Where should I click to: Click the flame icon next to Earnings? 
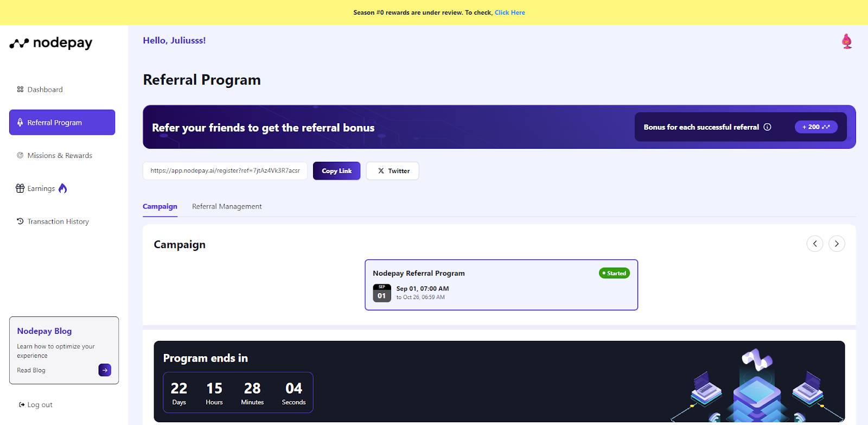click(x=63, y=188)
